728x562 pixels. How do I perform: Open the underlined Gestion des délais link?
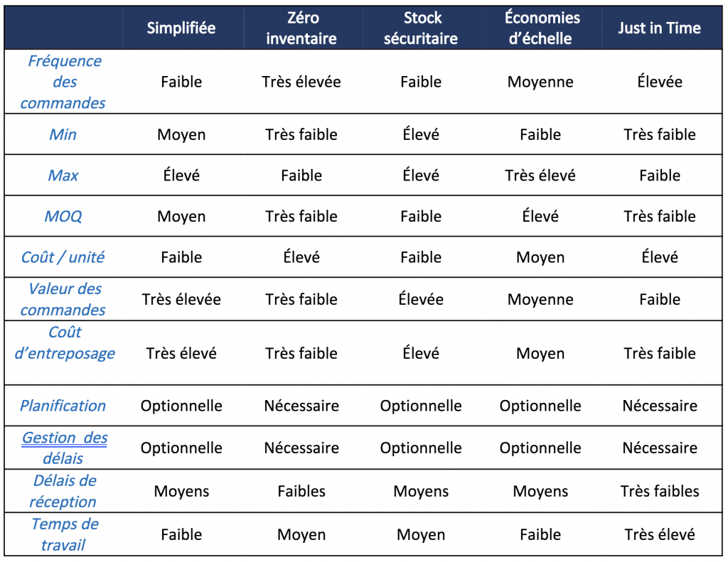(64, 448)
